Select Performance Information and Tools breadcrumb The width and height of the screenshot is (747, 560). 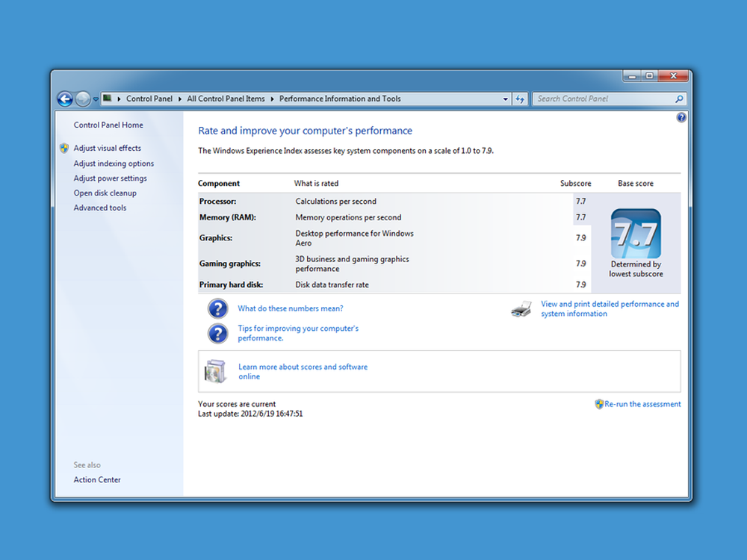[340, 99]
